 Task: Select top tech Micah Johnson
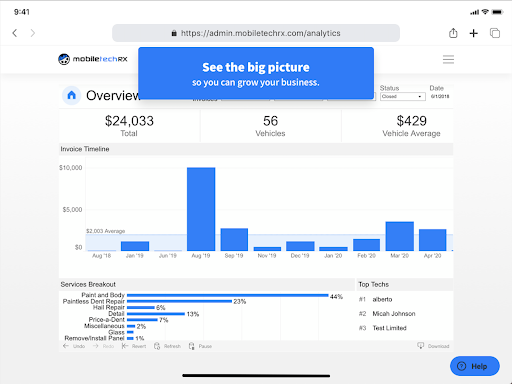click(x=394, y=314)
